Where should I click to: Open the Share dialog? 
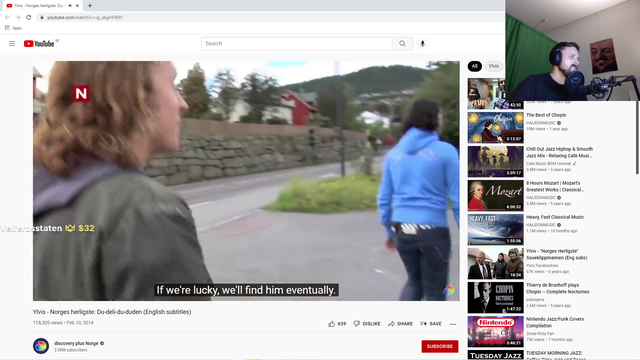pos(400,324)
